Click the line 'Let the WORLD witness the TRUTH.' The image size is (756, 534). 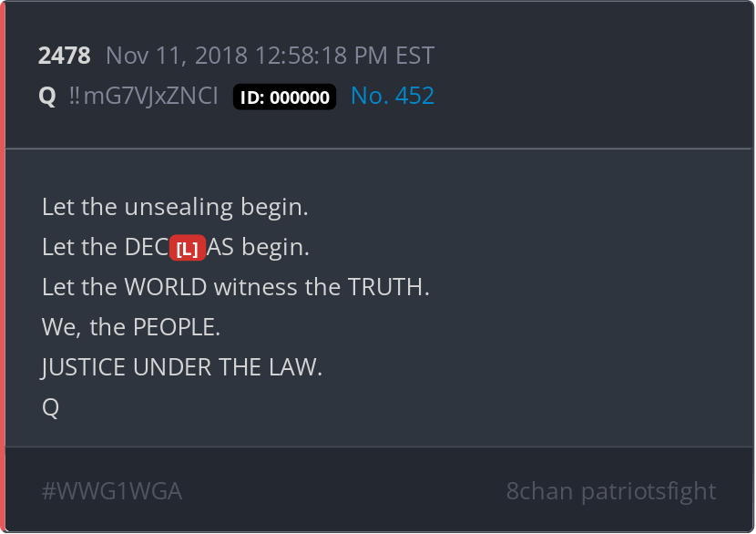point(235,287)
